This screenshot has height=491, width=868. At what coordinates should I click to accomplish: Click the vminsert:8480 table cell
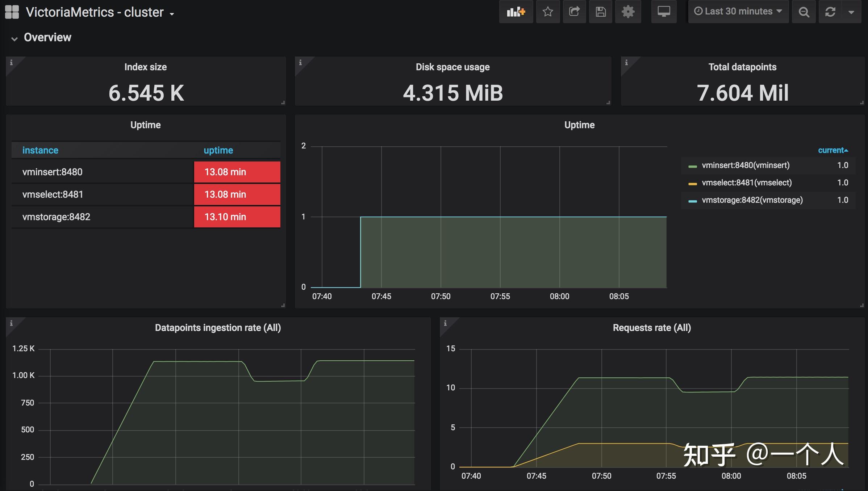coord(103,172)
